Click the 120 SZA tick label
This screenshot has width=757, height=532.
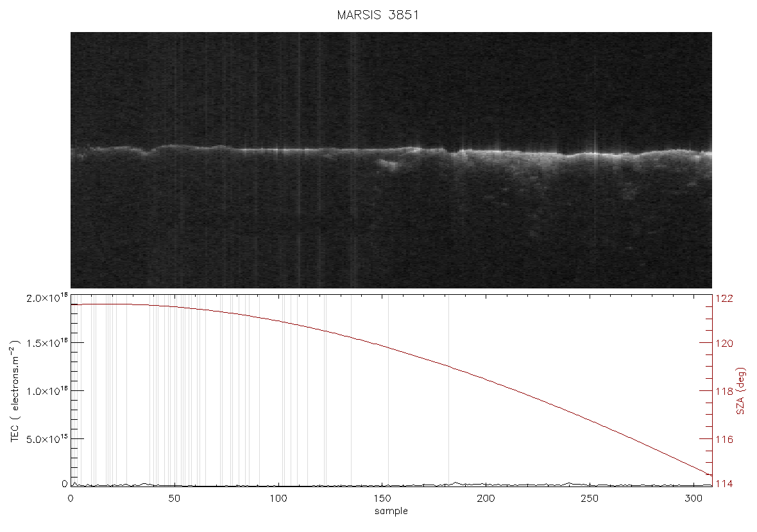[x=724, y=344]
